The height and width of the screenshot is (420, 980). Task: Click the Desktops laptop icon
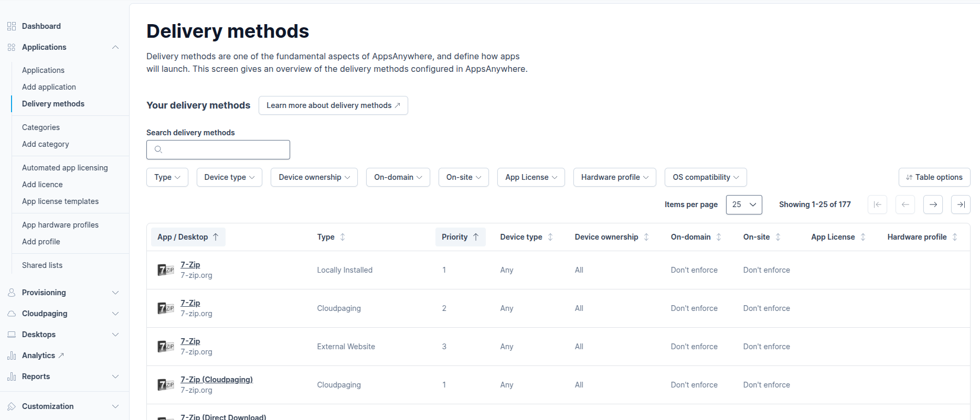12,335
